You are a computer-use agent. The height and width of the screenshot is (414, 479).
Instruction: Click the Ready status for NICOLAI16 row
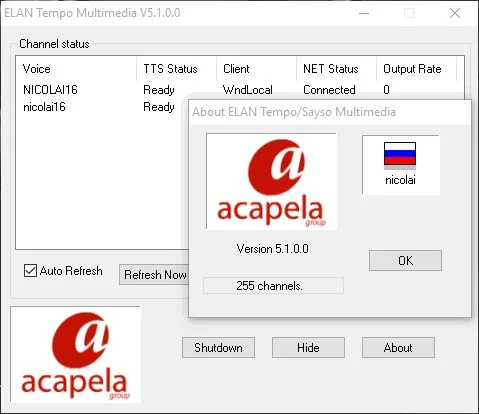[159, 90]
